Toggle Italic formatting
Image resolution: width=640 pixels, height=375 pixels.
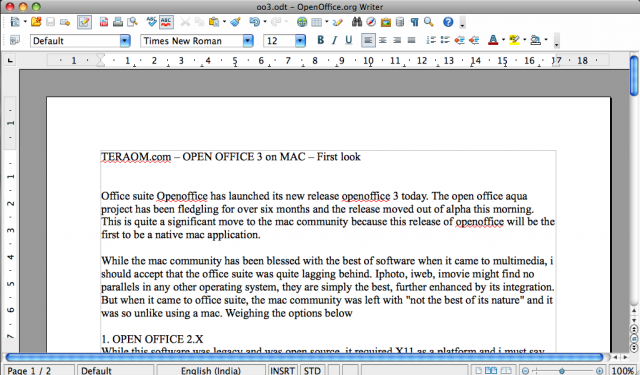click(x=334, y=40)
